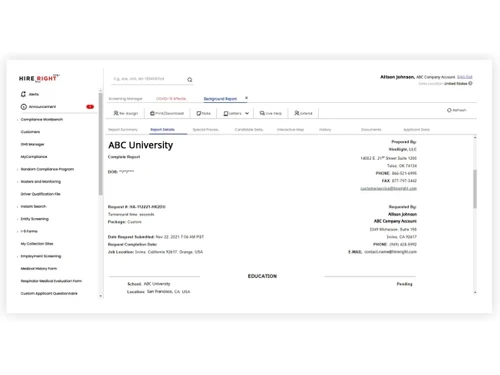Click the EDUCATION section heading

pos(262,276)
